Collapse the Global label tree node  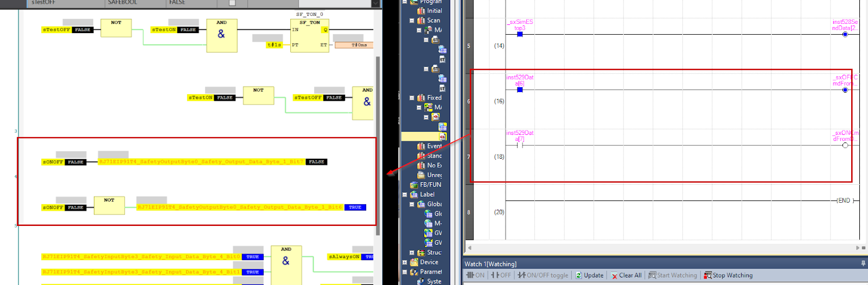click(412, 204)
